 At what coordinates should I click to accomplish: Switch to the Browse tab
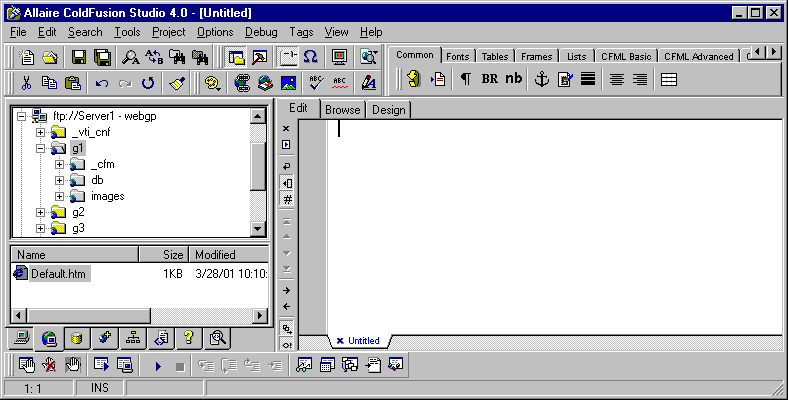(343, 110)
